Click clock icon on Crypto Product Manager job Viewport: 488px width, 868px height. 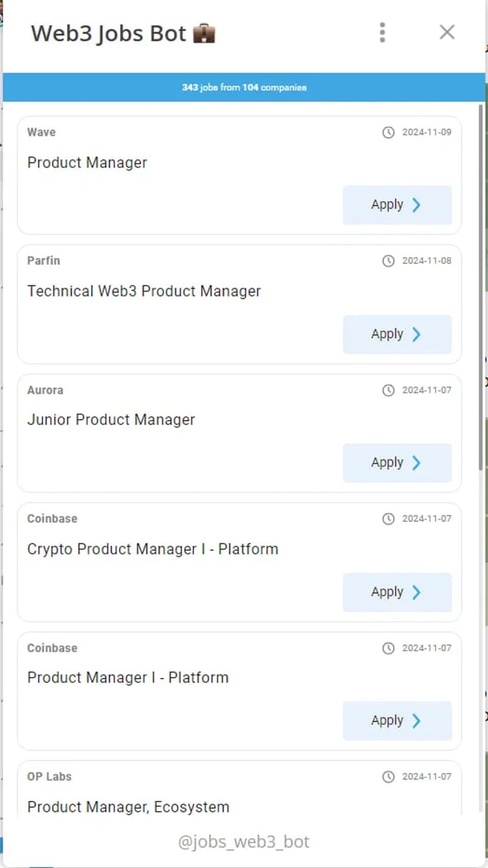[388, 519]
